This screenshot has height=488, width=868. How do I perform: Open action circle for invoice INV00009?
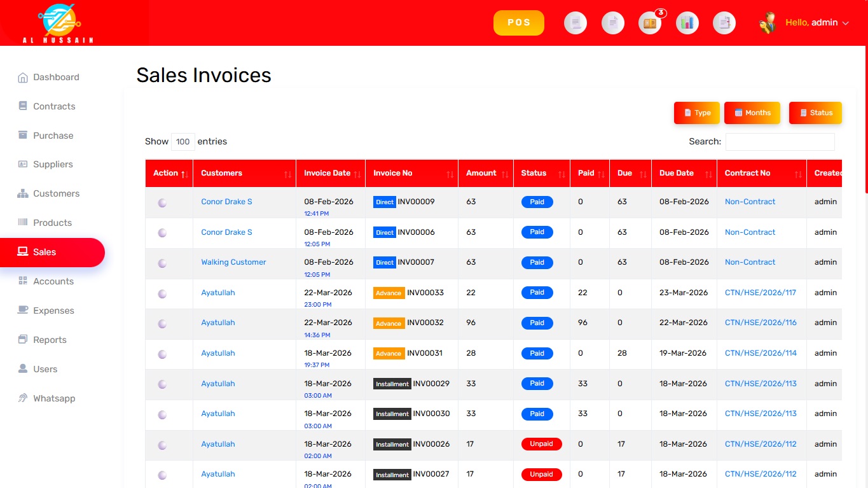(x=162, y=202)
